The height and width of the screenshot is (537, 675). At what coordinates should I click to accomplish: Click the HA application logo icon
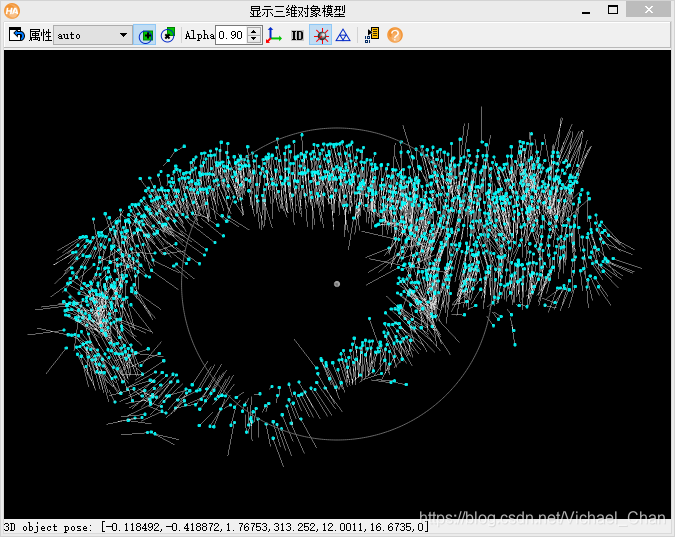click(x=12, y=11)
